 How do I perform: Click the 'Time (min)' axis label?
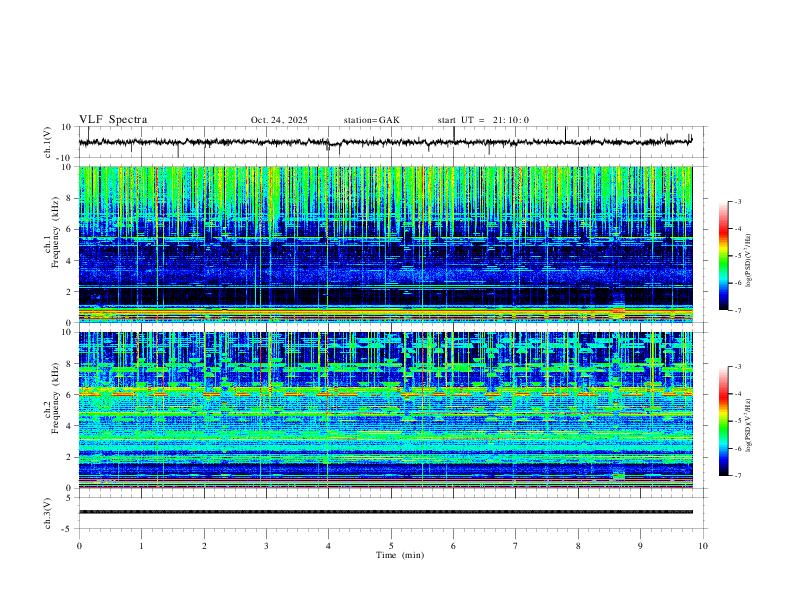pyautogui.click(x=400, y=555)
